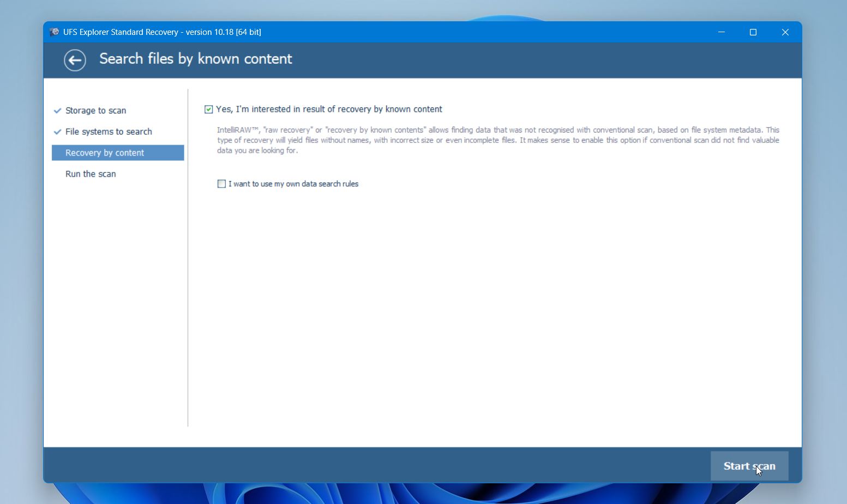Click the UFS Explorer app icon in title bar
847x504 pixels.
(x=54, y=32)
